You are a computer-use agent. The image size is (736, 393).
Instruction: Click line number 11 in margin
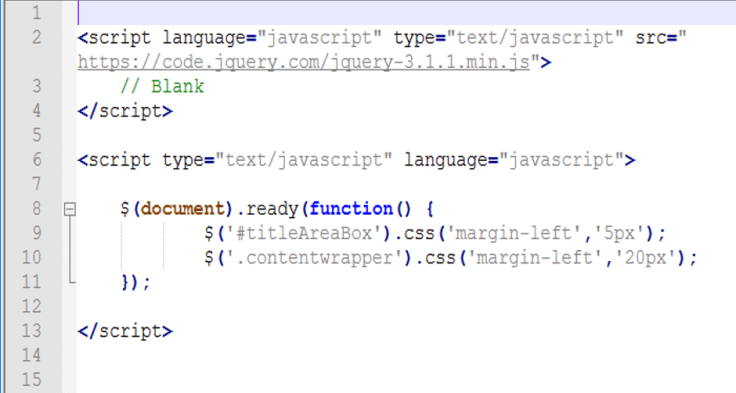tap(31, 281)
